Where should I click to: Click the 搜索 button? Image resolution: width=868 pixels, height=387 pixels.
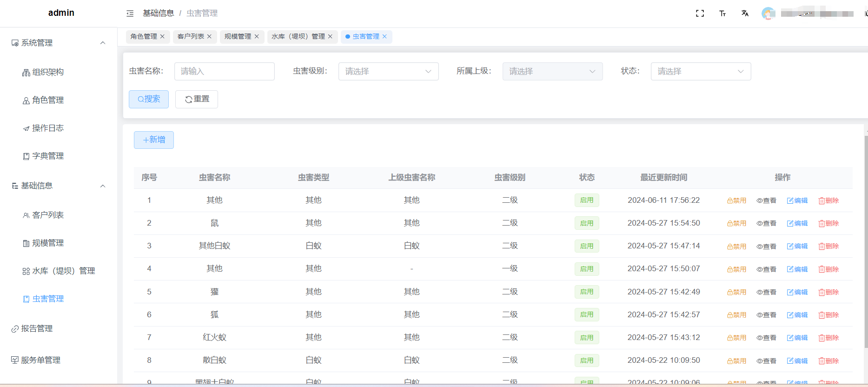click(149, 99)
